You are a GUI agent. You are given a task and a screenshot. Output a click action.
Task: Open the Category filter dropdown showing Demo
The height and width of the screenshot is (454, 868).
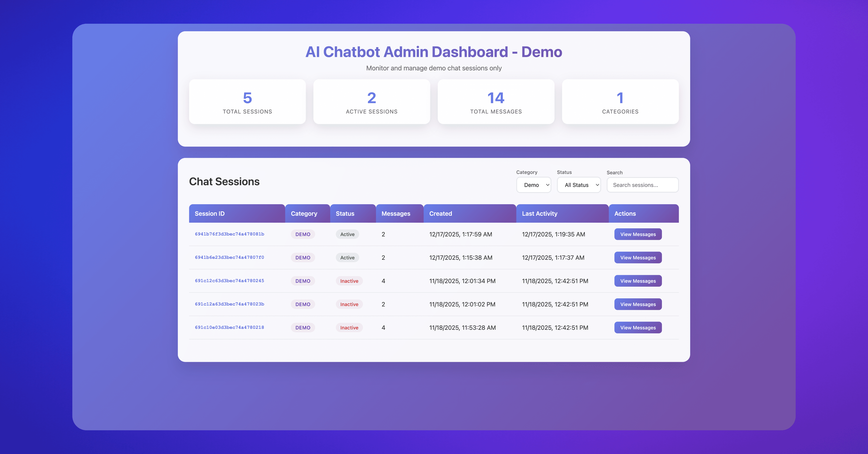point(533,185)
